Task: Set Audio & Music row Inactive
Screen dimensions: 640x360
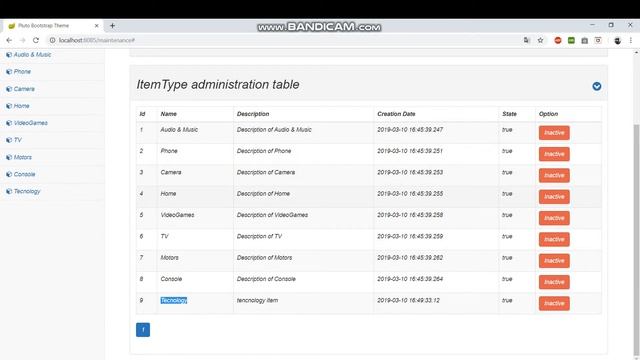Action: (554, 133)
